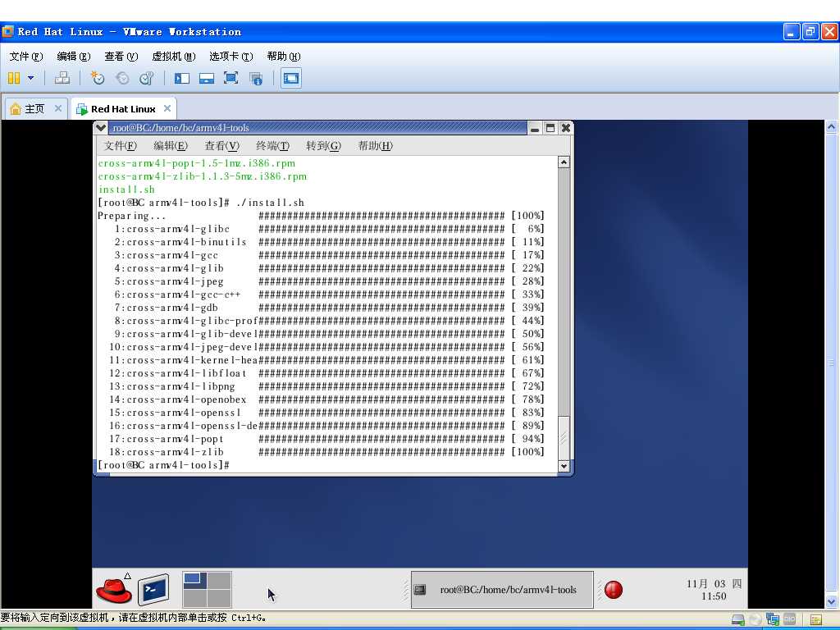The height and width of the screenshot is (630, 840).
Task: Click the VMware pause/suspend button
Action: 14,78
